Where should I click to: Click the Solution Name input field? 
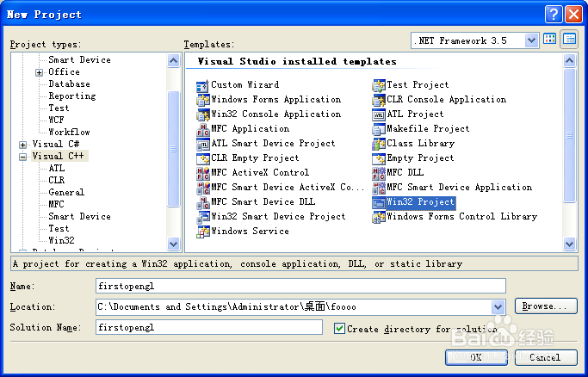tap(209, 327)
